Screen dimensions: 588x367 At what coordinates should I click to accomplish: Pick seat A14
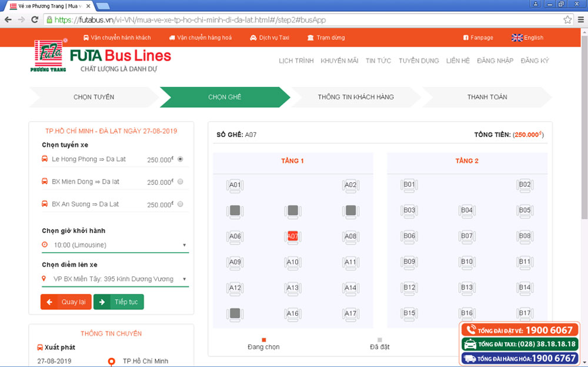tap(350, 288)
